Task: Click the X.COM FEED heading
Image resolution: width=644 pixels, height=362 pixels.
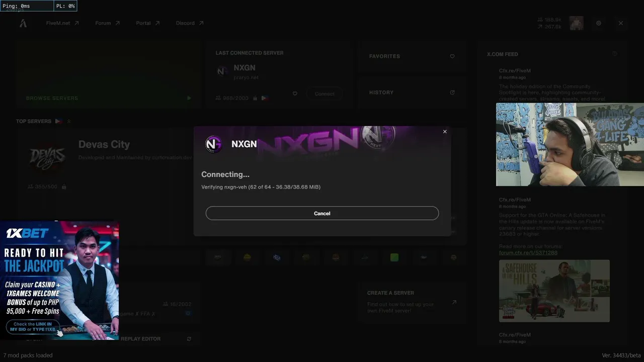Action: 503,54
